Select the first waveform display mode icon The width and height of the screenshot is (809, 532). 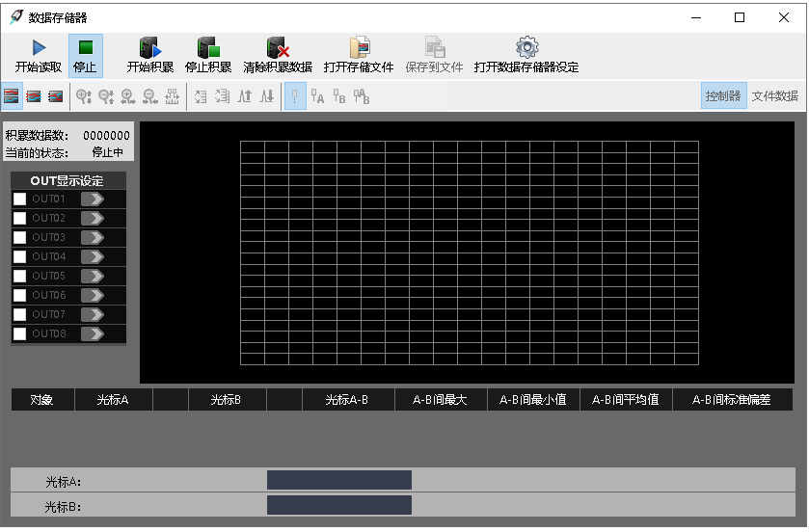12,96
